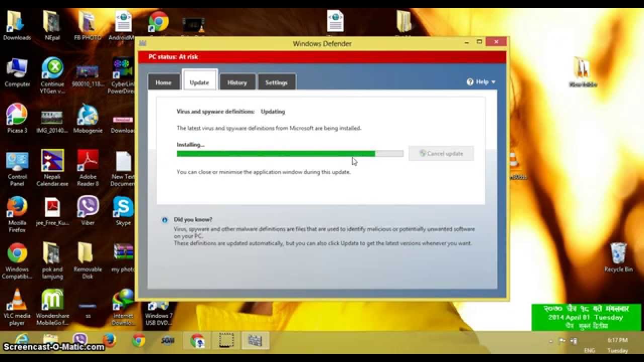Open Adobe Reader 8 shortcut
This screenshot has height=362, width=644.
[x=88, y=168]
